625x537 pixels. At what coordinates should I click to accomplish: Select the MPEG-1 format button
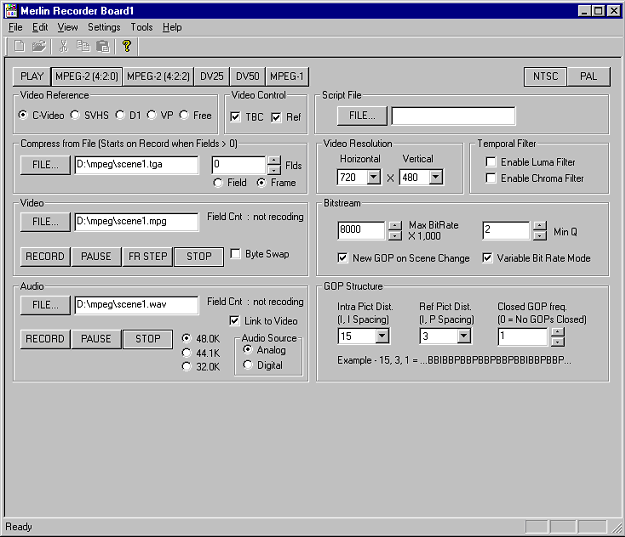coord(287,76)
